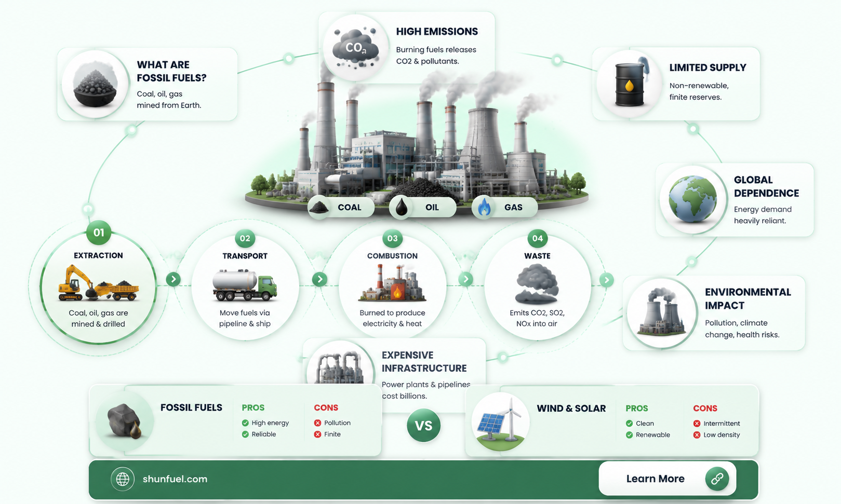Viewport: 841px width, 504px height.
Task: Click the WIND & SOLAR comparison title
Action: click(571, 408)
